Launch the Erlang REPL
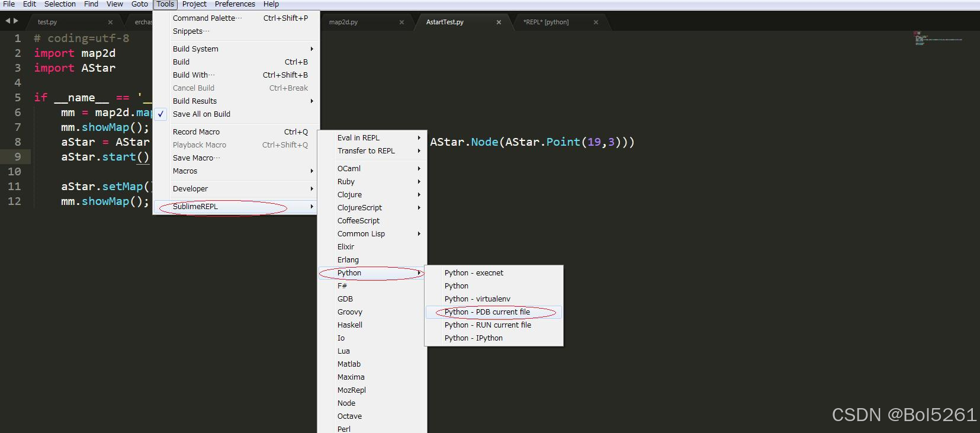Image resolution: width=980 pixels, height=433 pixels. [x=372, y=260]
